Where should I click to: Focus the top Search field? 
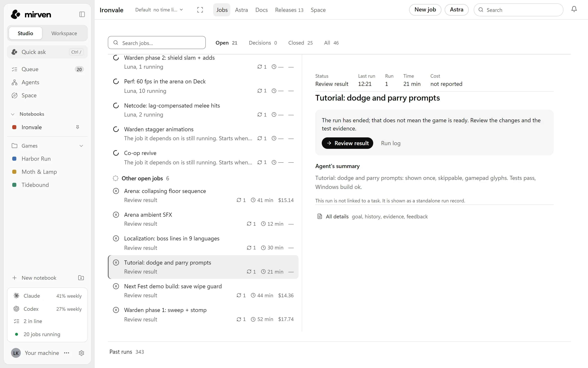pos(518,10)
